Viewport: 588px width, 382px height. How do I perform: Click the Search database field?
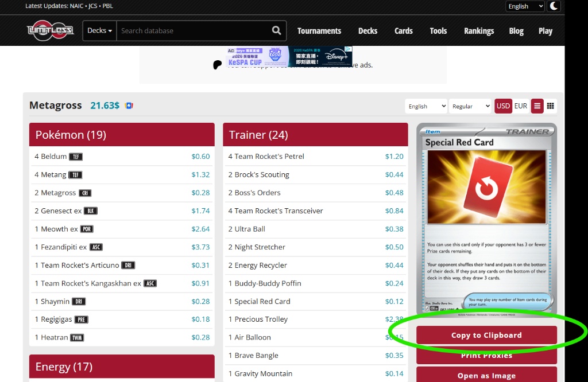click(x=193, y=30)
